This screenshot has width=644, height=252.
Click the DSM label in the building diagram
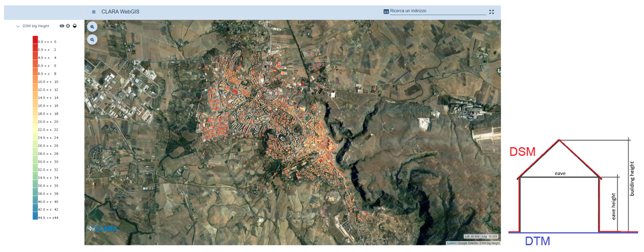pos(522,152)
